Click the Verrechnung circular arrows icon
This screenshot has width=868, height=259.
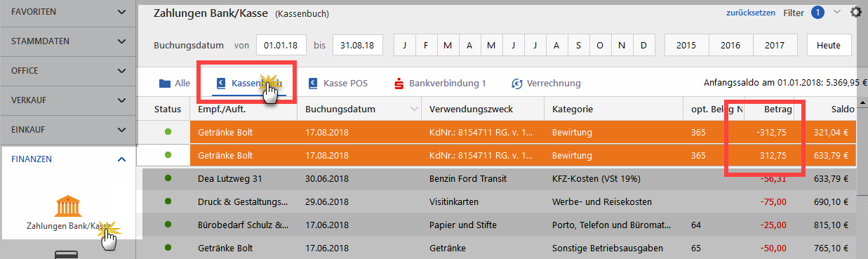point(516,83)
